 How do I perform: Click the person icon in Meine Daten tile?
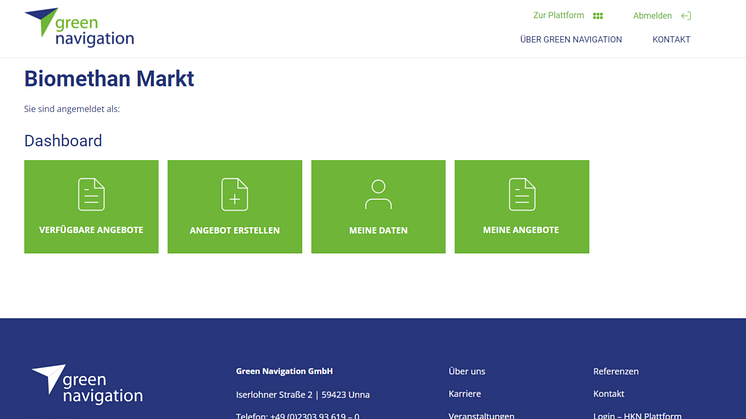(378, 194)
